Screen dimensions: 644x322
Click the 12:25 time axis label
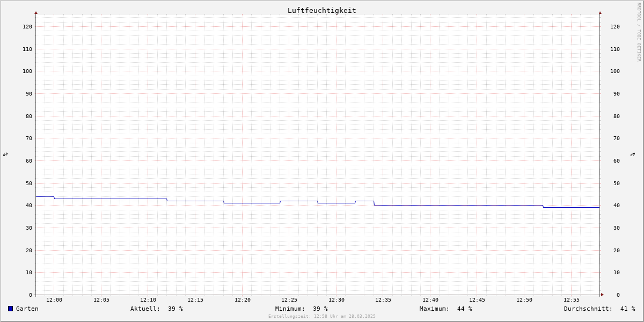pos(289,300)
